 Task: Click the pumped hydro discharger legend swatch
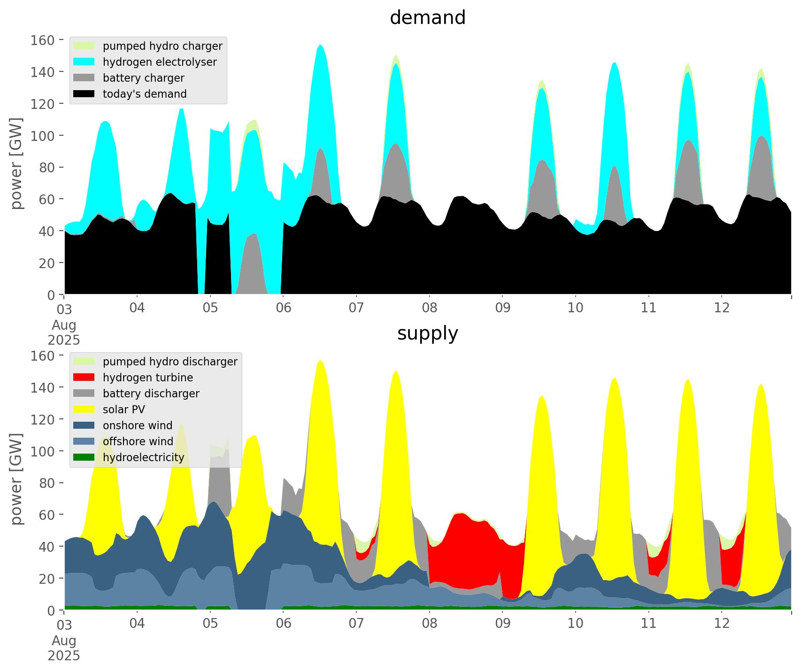pos(84,362)
